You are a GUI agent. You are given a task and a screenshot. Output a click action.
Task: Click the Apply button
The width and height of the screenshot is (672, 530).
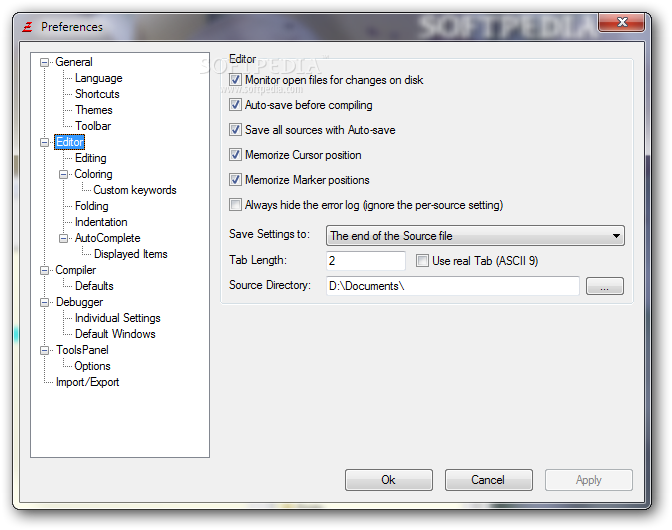[x=589, y=480]
